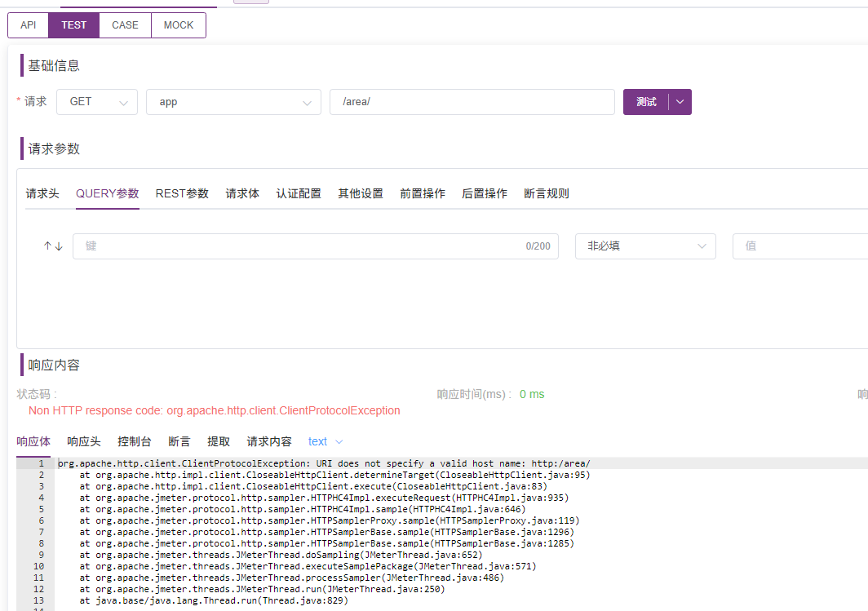
Task: Click the 基础信息 section heading
Action: (x=54, y=66)
